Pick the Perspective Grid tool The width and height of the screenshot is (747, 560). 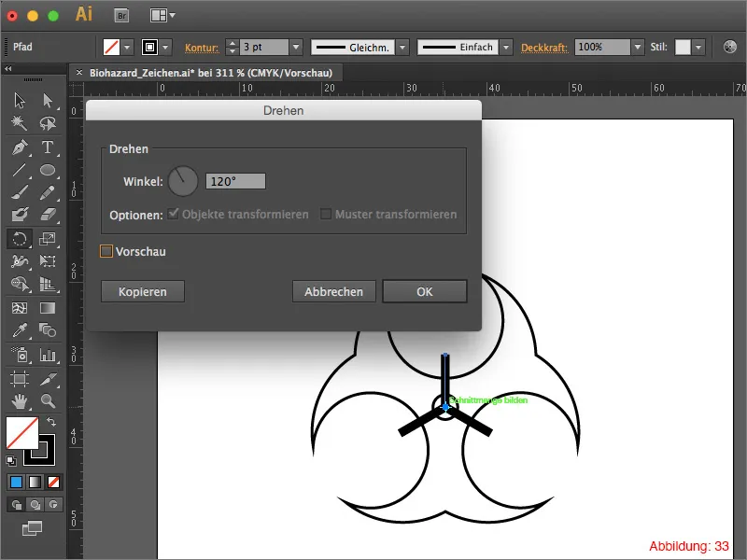point(48,285)
